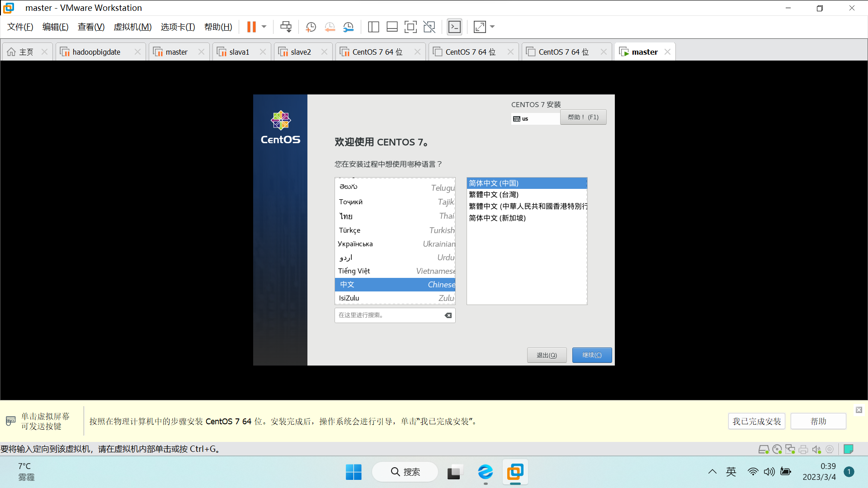Click the VMware Workstation taskbar icon
868x488 pixels.
pyautogui.click(x=515, y=472)
